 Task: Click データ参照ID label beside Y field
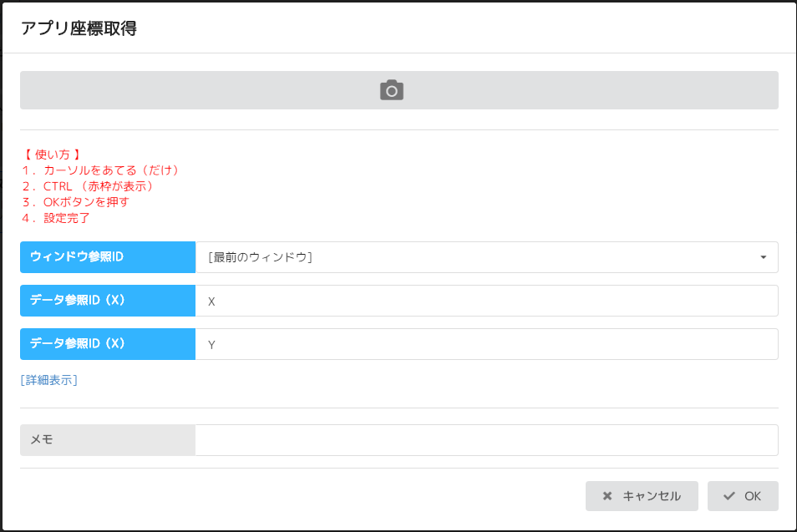click(108, 344)
